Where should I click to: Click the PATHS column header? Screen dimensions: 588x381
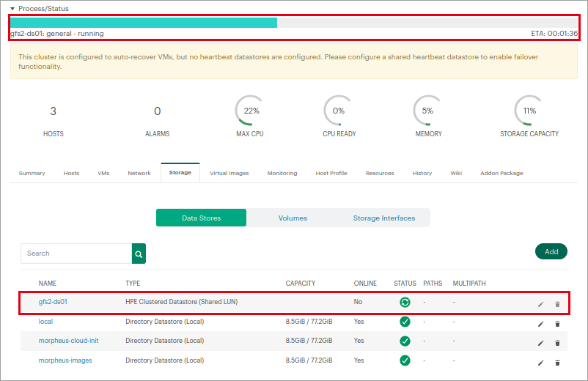[x=433, y=284]
